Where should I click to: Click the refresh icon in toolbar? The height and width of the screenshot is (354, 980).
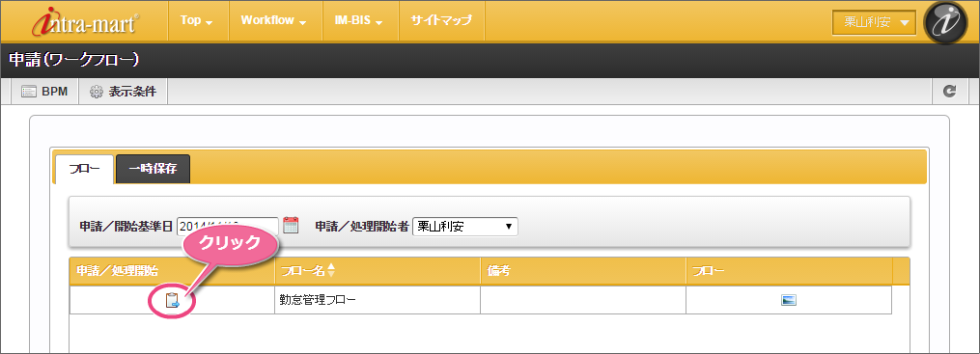[950, 92]
